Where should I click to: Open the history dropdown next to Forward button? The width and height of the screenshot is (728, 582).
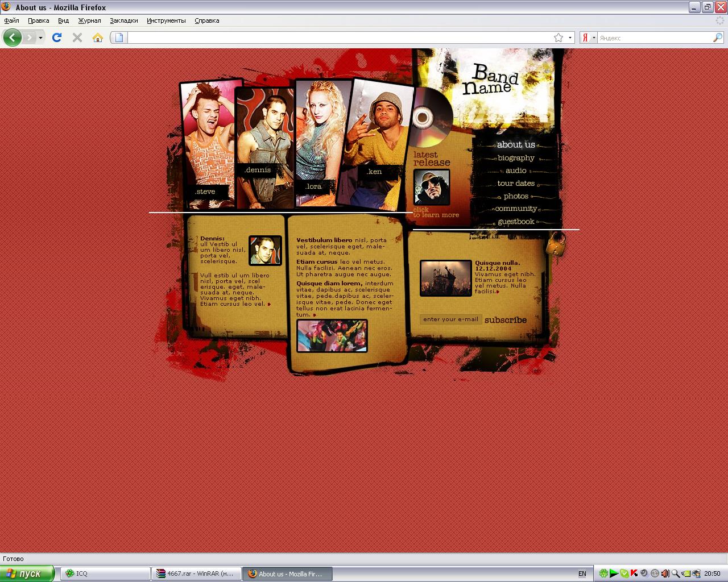40,38
